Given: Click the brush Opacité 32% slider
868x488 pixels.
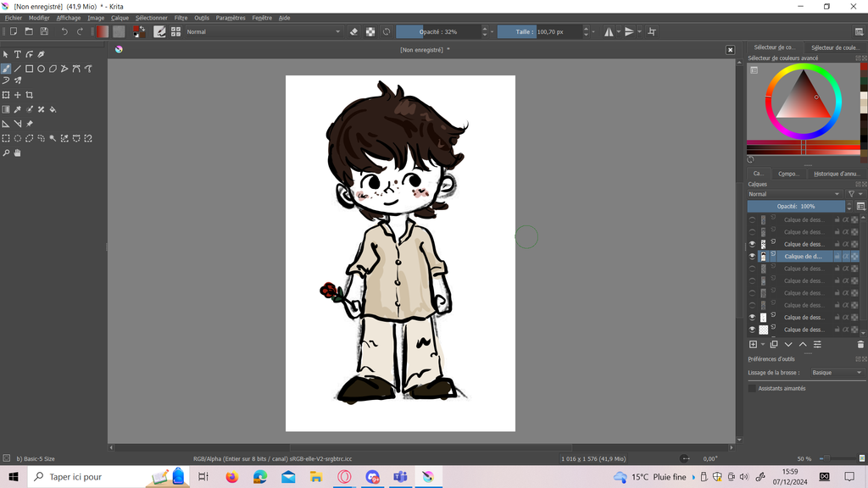Looking at the screenshot, I should 438,31.
